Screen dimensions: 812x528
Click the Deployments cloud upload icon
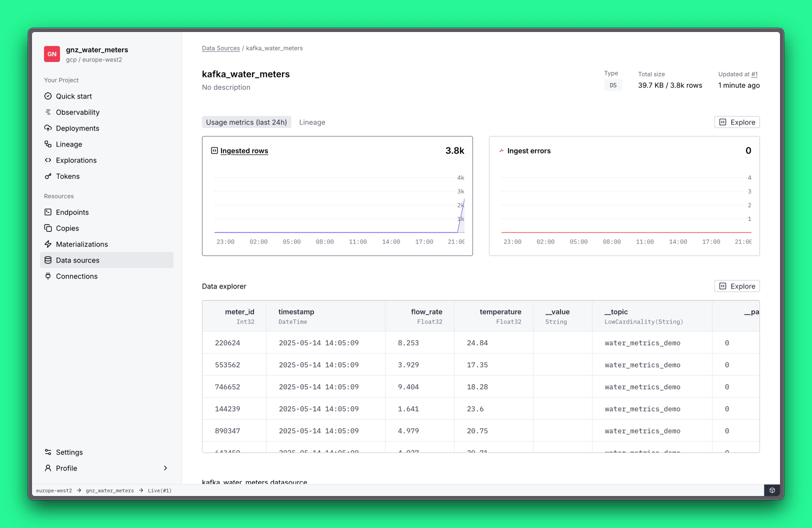48,128
